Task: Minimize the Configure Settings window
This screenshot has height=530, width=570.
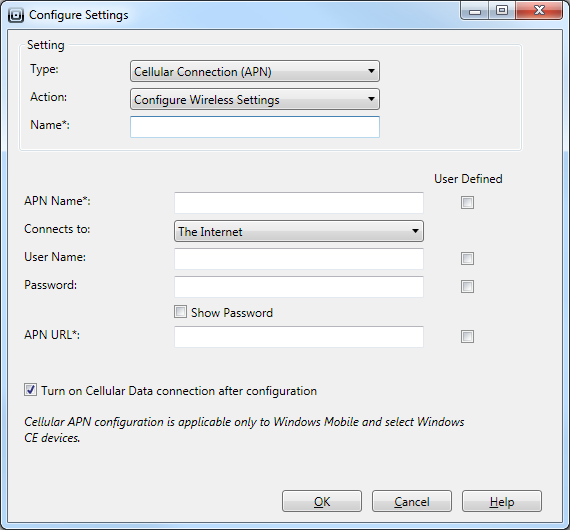Action: [474, 11]
